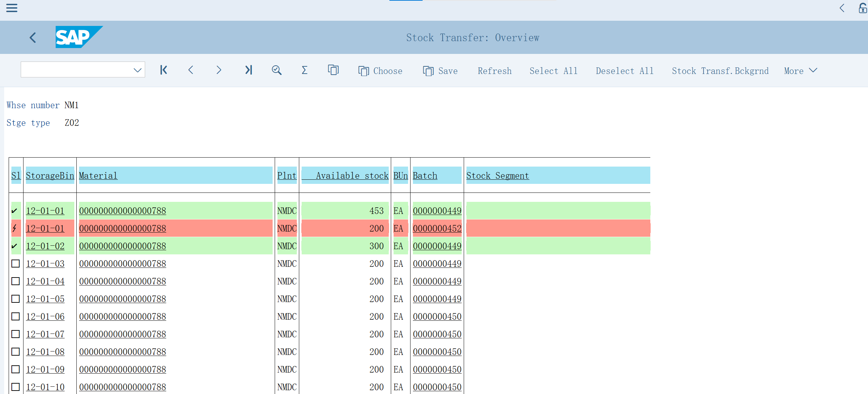Image resolution: width=868 pixels, height=394 pixels.
Task: Expand the More menu
Action: pos(800,71)
